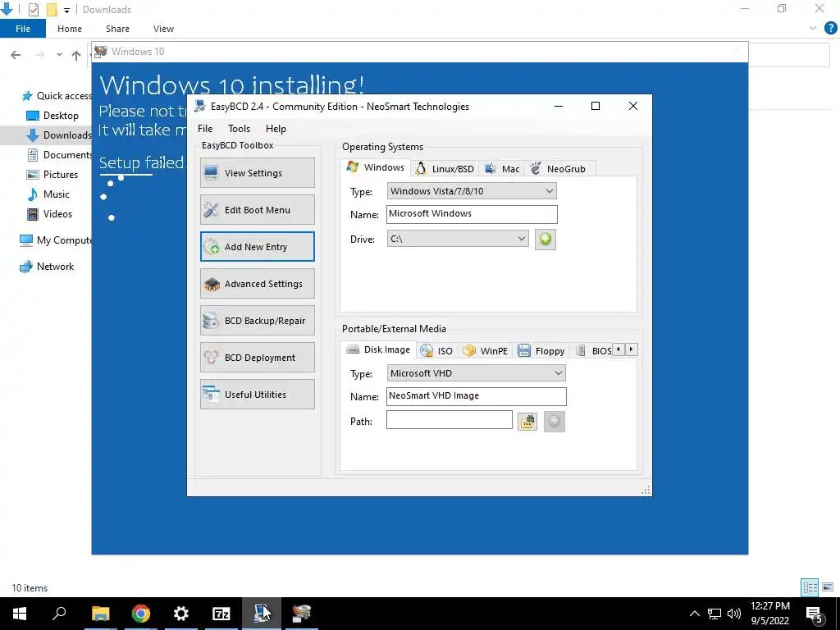Open the volume speaker tray icon
This screenshot has width=840, height=630.
coord(734,614)
